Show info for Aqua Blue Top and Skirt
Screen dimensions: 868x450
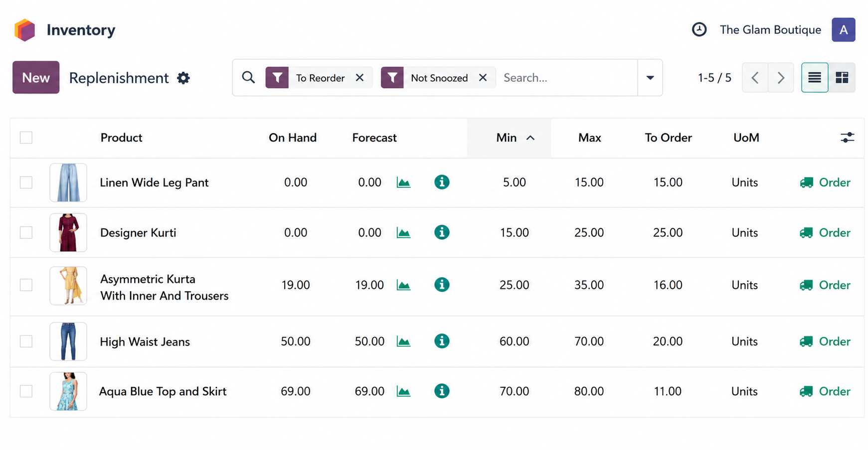pyautogui.click(x=441, y=391)
